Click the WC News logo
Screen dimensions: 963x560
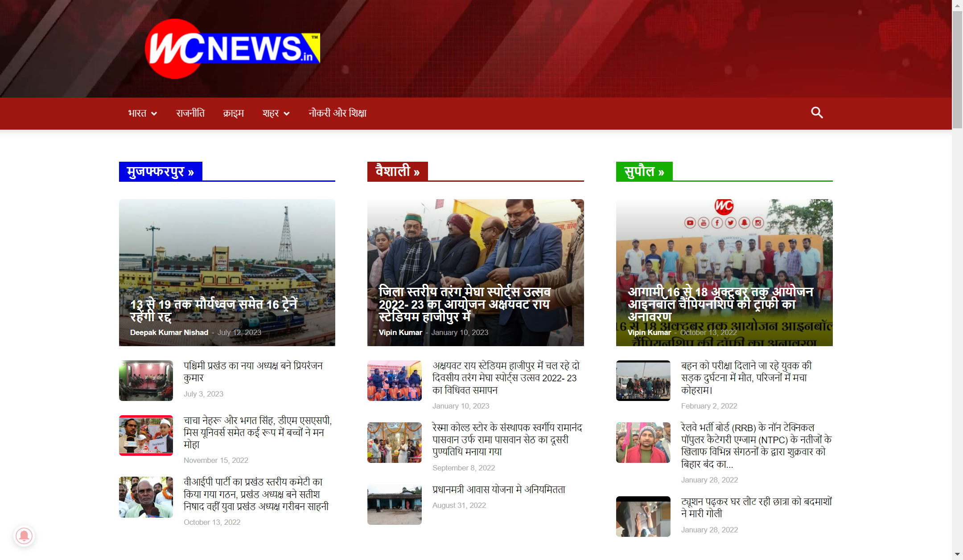point(232,49)
